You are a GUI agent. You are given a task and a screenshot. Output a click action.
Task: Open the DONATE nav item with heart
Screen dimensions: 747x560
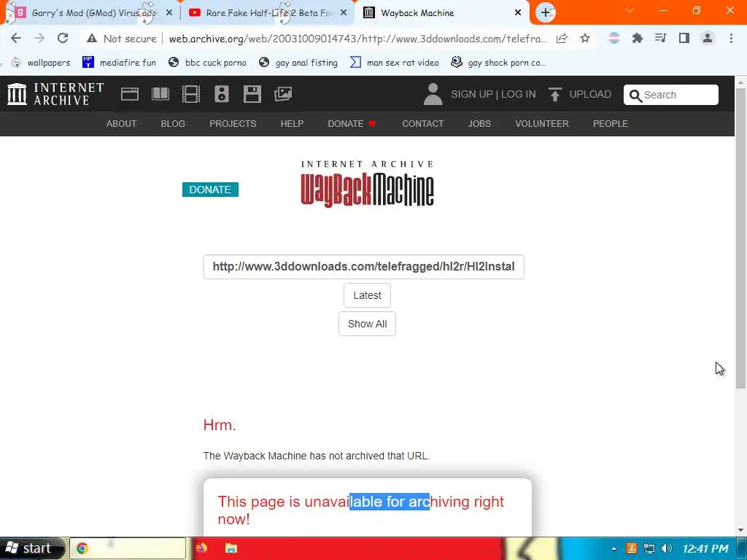point(352,124)
